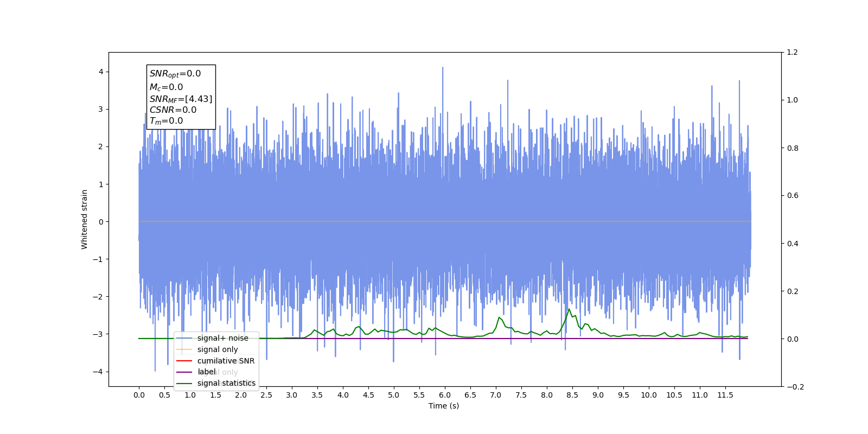The width and height of the screenshot is (868, 434).
Task: Click the CSNR=0.0 annotation line
Action: tap(173, 110)
